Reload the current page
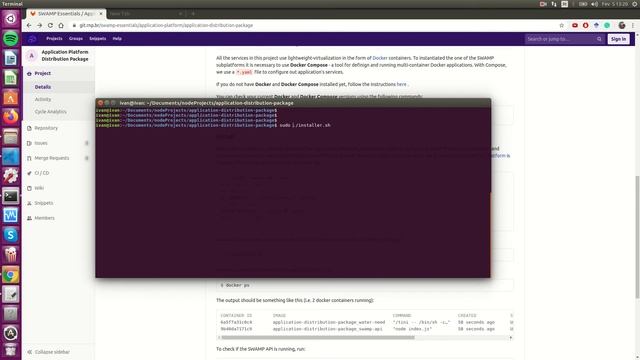 [x=50, y=25]
